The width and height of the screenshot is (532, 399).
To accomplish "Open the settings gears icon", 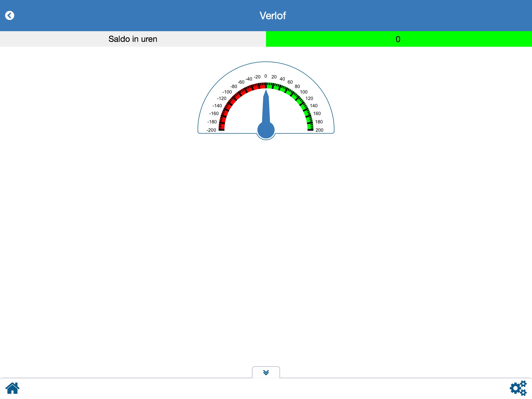I will click(518, 388).
